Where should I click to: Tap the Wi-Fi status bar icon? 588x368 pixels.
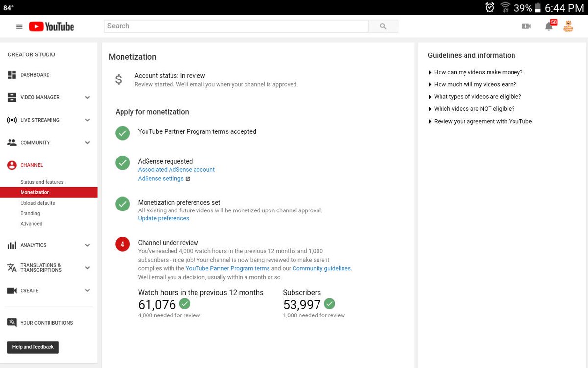pyautogui.click(x=505, y=7)
